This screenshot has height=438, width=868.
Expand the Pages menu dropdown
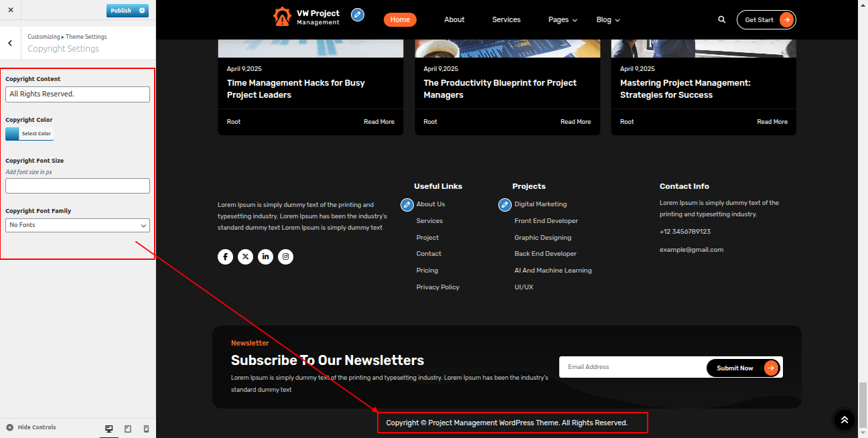coord(563,20)
